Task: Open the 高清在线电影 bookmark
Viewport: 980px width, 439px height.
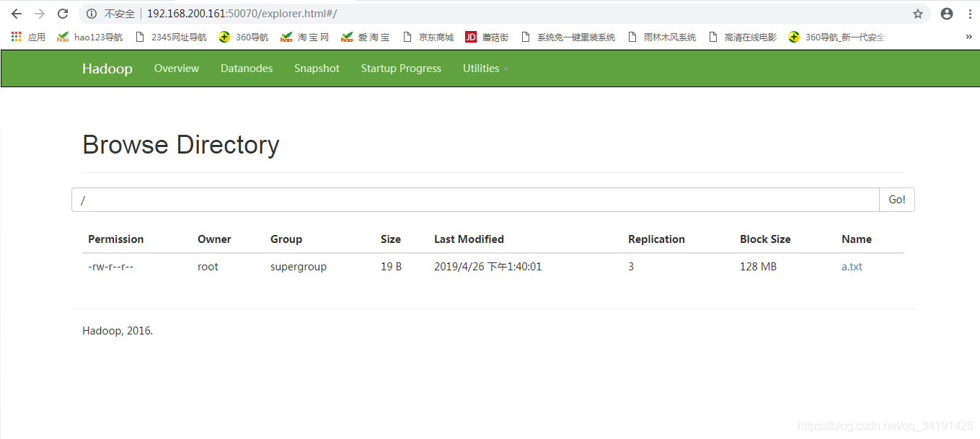Action: tap(742, 37)
